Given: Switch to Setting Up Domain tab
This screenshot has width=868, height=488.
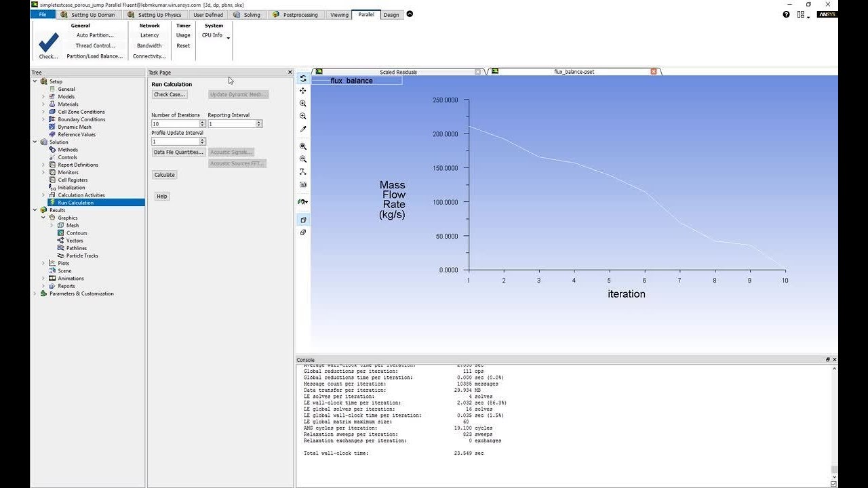Looking at the screenshot, I should [x=87, y=15].
